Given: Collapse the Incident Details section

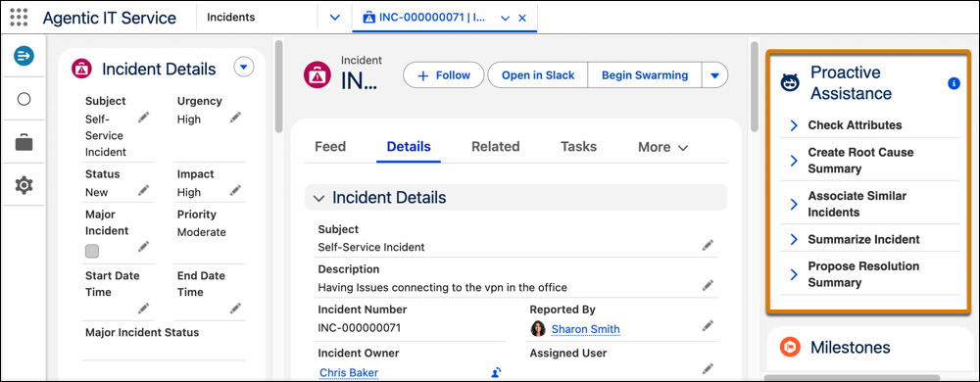Looking at the screenshot, I should click(x=318, y=199).
